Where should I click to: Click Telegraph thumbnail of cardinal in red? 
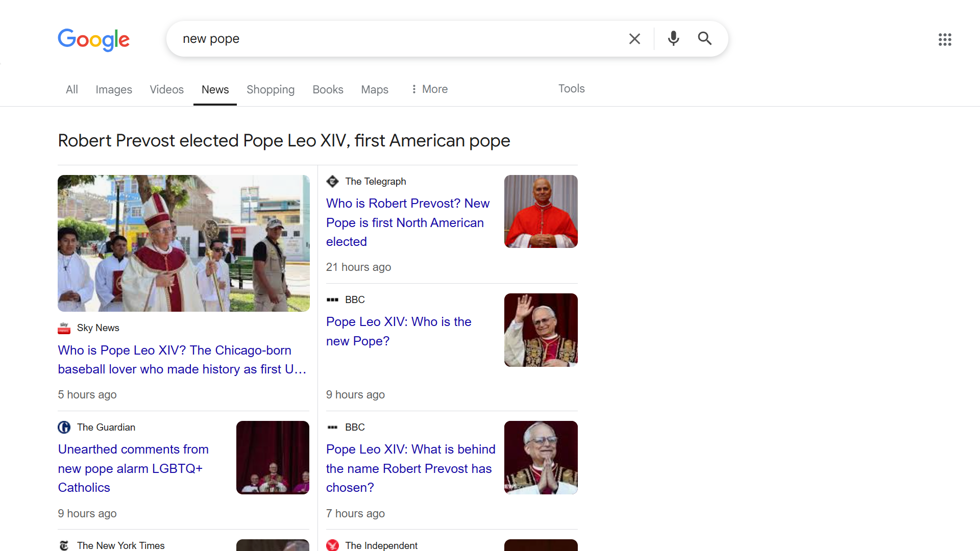pos(541,212)
